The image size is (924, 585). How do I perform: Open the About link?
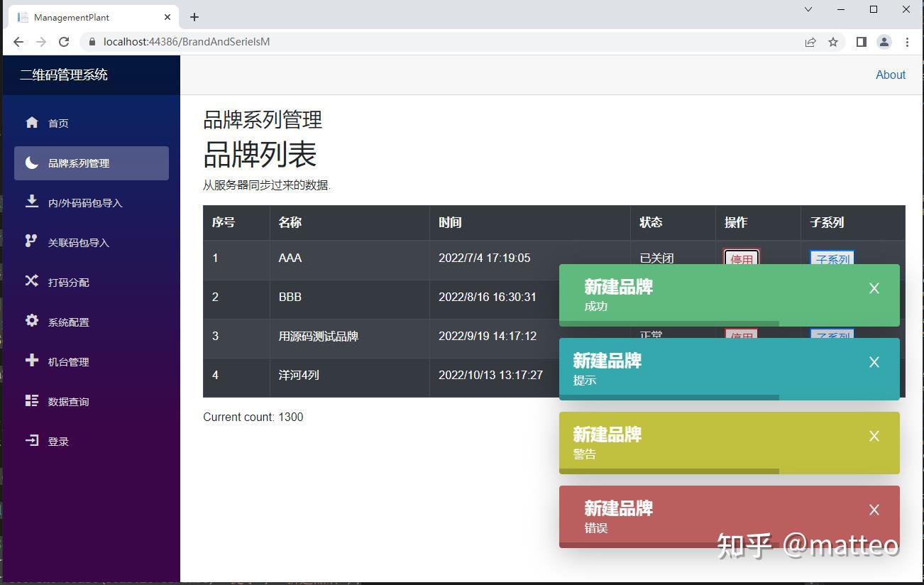pos(891,75)
